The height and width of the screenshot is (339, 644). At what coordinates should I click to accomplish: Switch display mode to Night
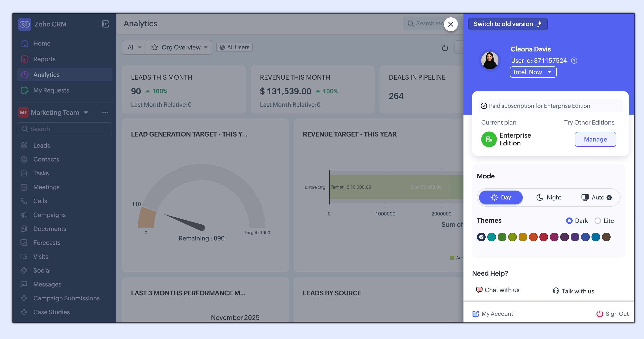pos(549,197)
